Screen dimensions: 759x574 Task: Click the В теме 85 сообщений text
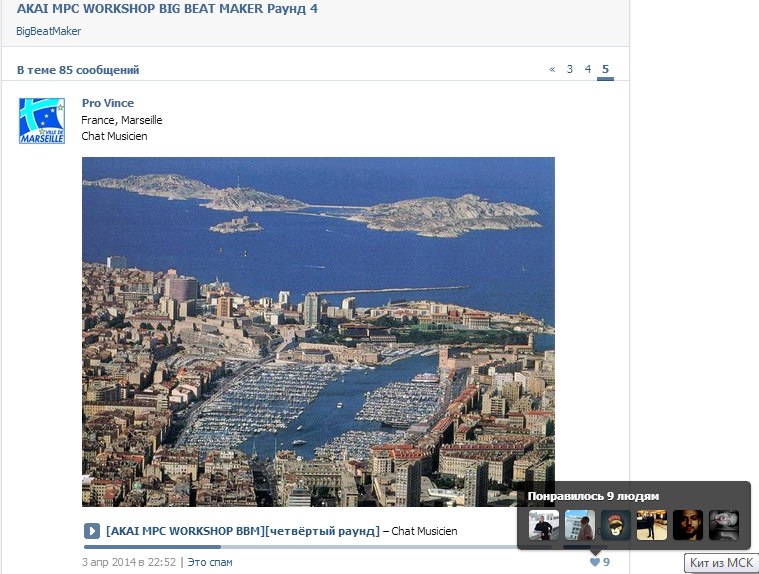click(x=78, y=70)
